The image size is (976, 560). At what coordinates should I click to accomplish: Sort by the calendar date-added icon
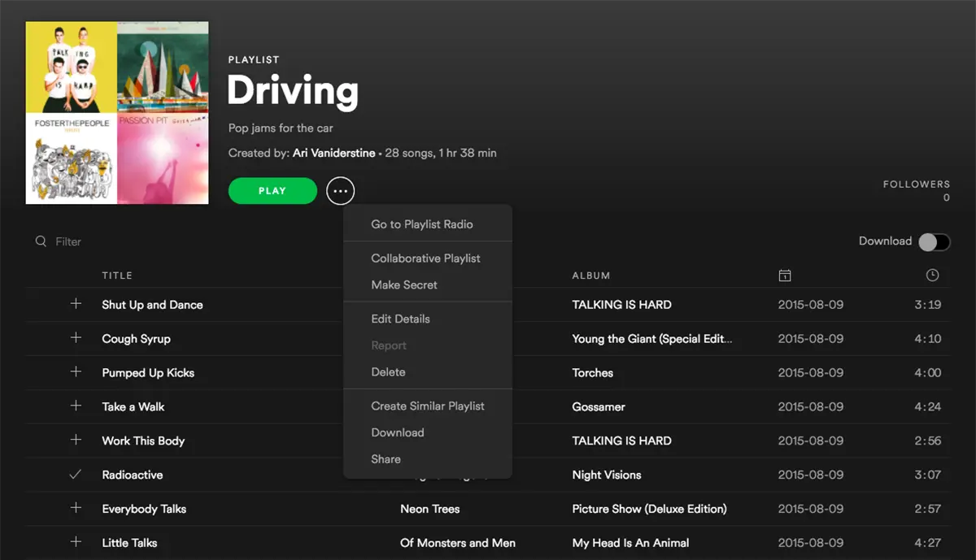[x=784, y=276]
